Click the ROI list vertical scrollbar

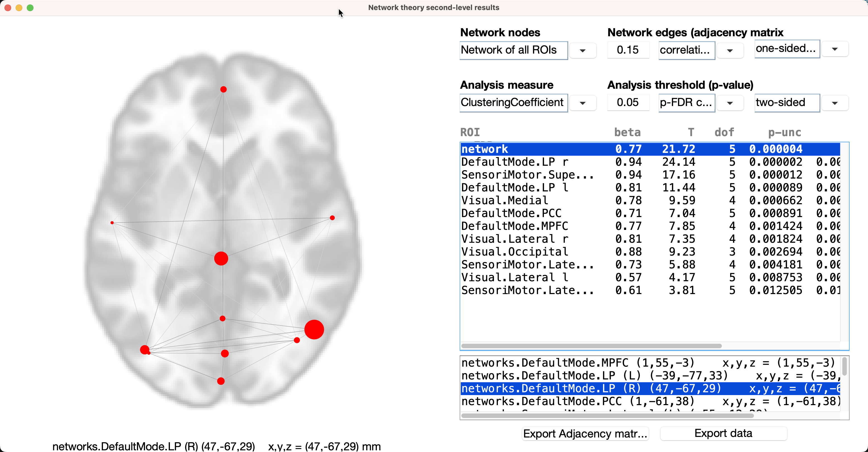point(844,366)
